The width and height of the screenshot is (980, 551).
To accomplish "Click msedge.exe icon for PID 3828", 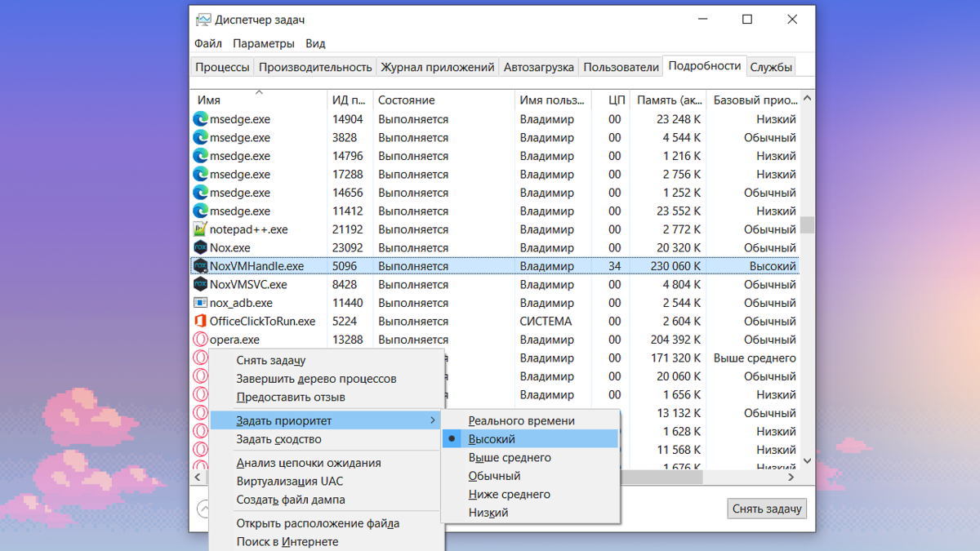I will [x=200, y=137].
